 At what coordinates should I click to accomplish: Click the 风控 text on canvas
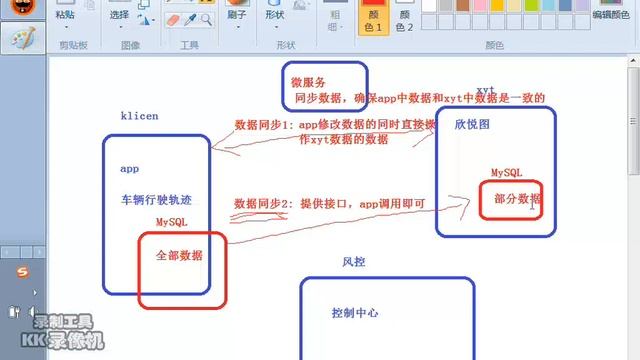pos(353,262)
